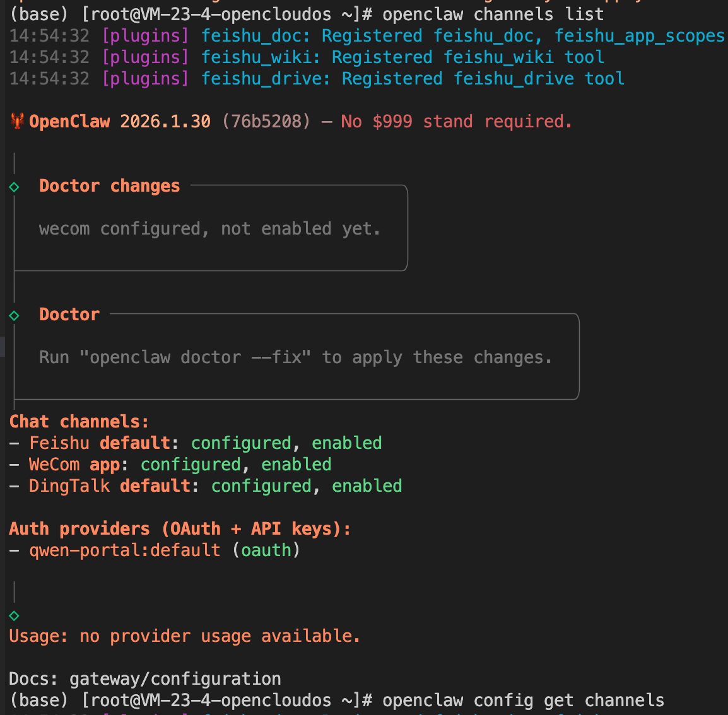Click the 'Feishu default' channel row
The image size is (728, 715).
(x=196, y=443)
